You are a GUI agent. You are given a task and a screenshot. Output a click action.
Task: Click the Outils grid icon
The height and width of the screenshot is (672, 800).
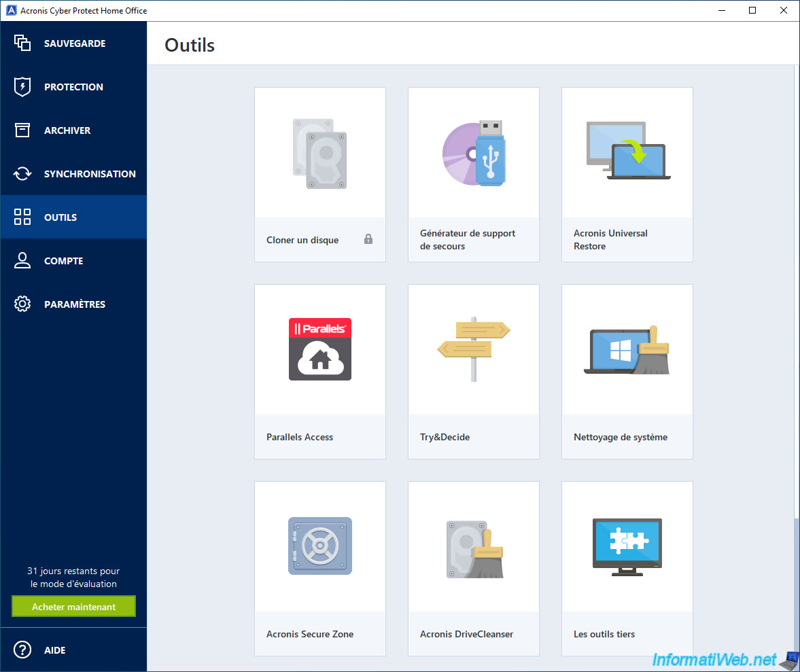[x=22, y=217]
